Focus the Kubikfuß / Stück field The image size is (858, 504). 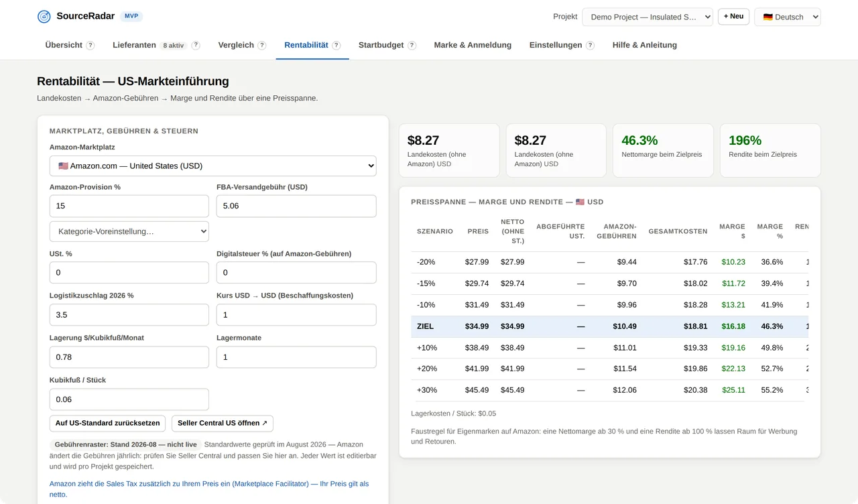tap(129, 399)
